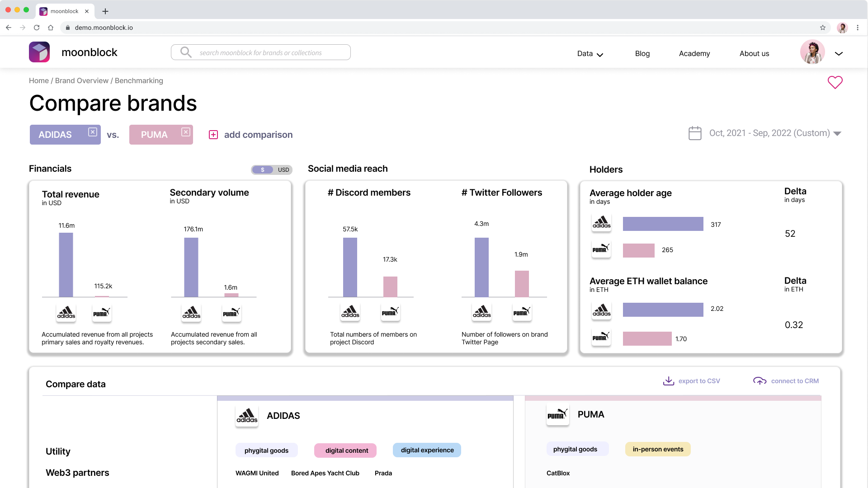Select the moonblock browser tab
This screenshot has width=868, height=488.
point(65,11)
